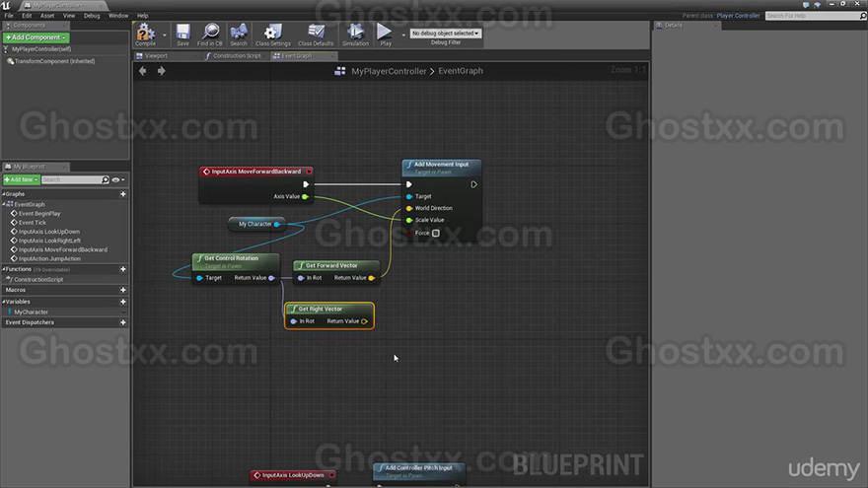868x488 pixels.
Task: Open the debug object selector dropdown
Action: click(446, 34)
